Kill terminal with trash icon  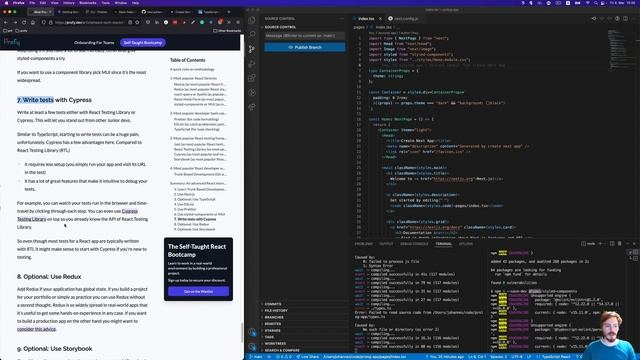click(x=619, y=244)
